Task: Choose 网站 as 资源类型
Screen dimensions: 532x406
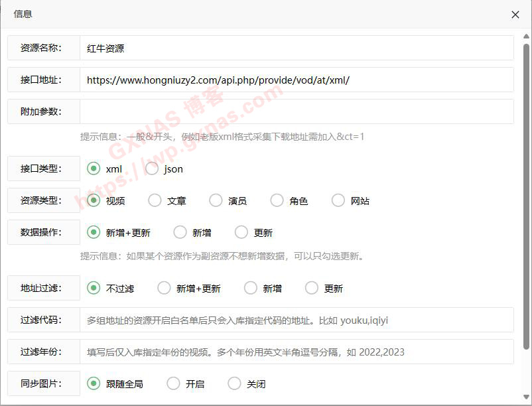Action: (338, 200)
